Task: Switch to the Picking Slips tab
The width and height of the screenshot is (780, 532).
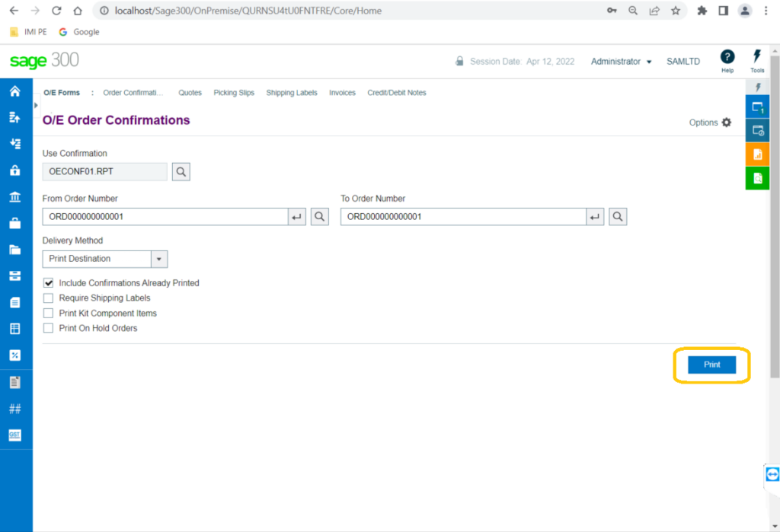Action: (x=234, y=93)
